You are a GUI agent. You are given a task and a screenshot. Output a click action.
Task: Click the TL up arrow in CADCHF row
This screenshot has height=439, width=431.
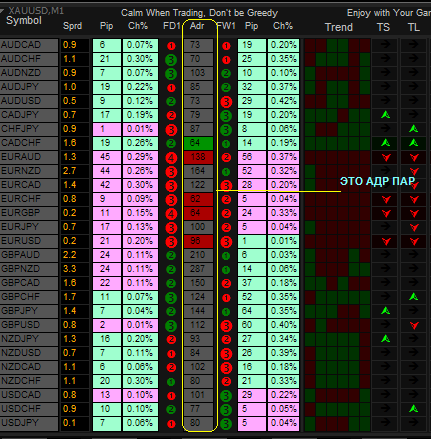[x=414, y=143]
